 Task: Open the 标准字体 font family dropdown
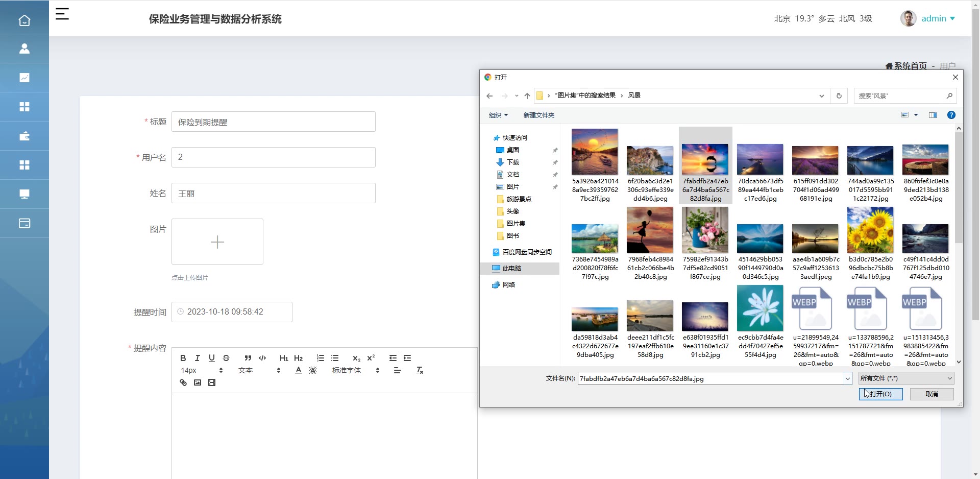pyautogui.click(x=356, y=370)
